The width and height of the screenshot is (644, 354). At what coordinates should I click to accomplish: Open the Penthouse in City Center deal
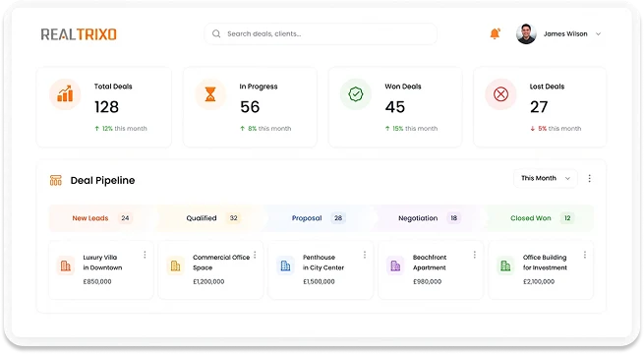click(321, 269)
